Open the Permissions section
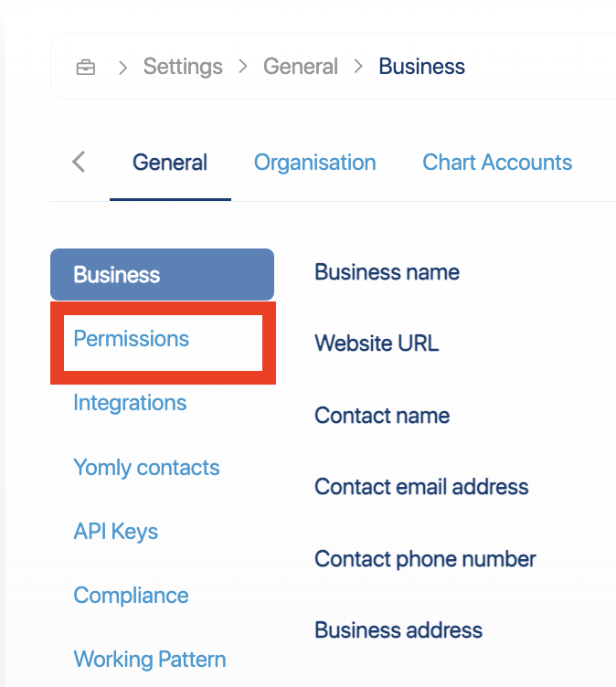The image size is (616, 687). (x=132, y=339)
